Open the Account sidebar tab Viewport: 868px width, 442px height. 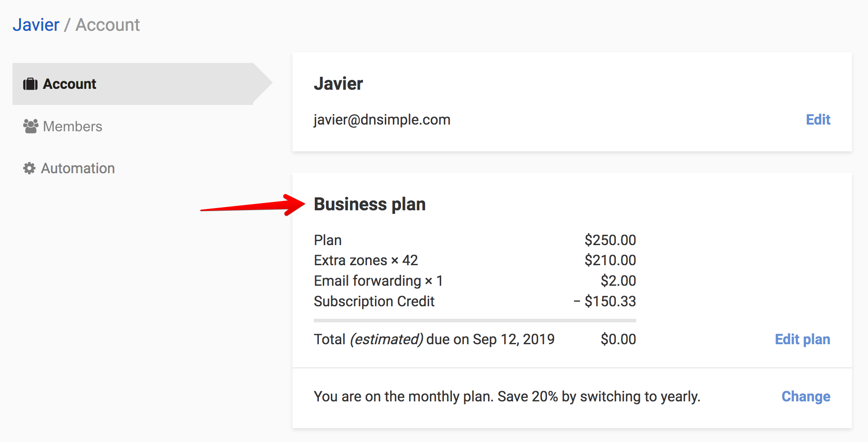click(70, 84)
